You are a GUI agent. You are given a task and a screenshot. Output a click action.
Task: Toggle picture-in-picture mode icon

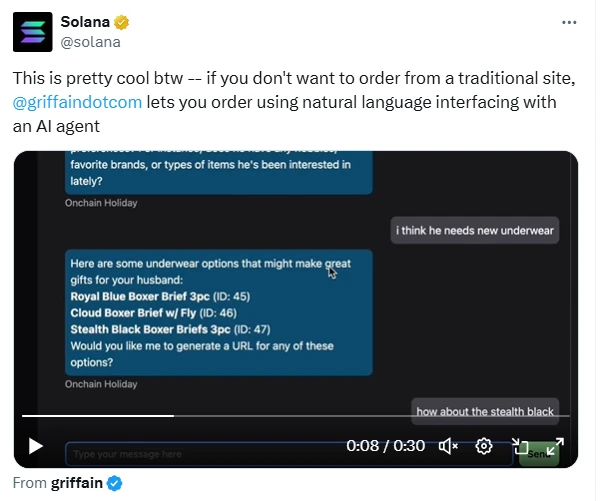(520, 446)
